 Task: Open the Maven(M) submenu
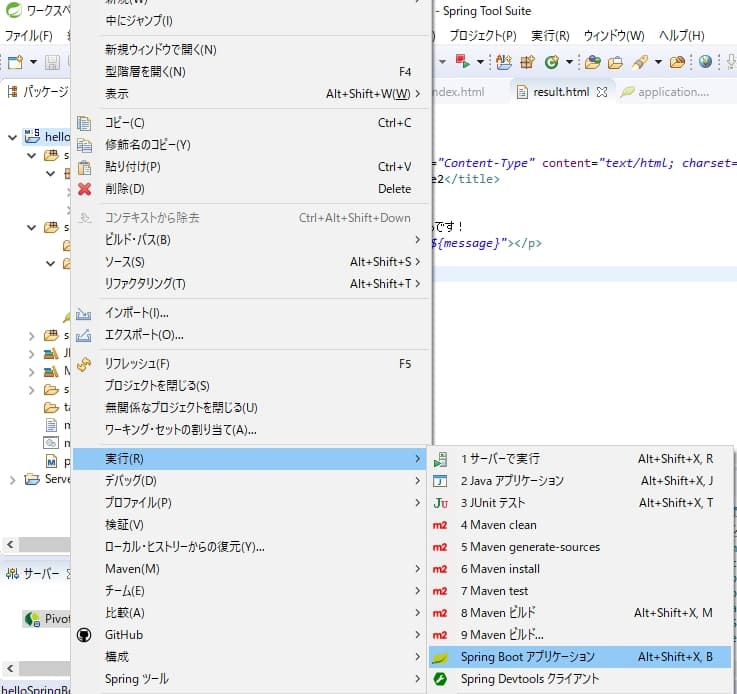[250, 569]
